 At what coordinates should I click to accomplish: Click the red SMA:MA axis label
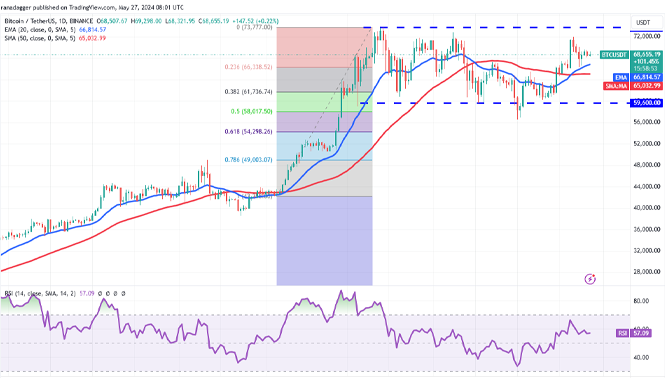616,86
